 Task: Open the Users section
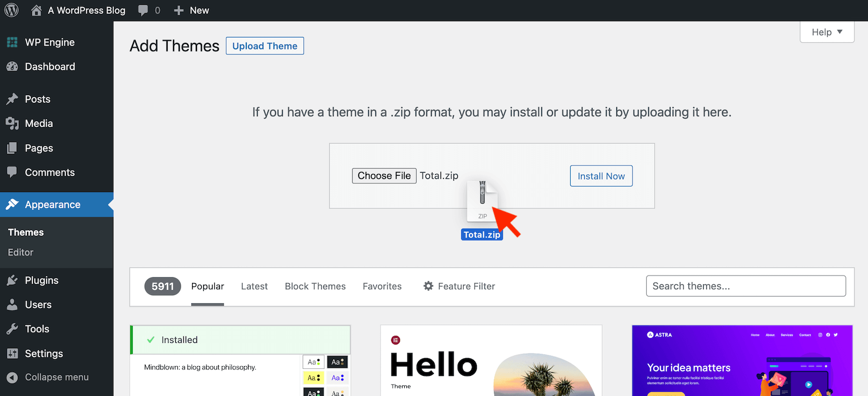pos(38,305)
